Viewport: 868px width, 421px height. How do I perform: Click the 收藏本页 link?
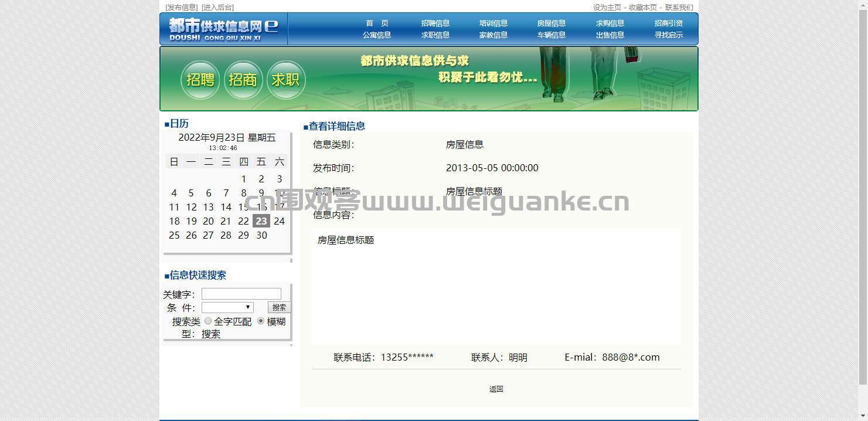pos(643,8)
